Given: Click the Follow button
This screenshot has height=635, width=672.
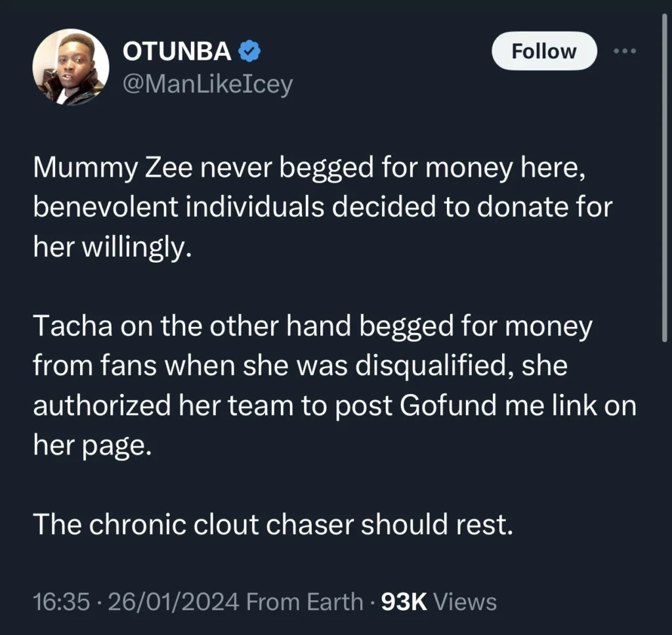Looking at the screenshot, I should 544,51.
